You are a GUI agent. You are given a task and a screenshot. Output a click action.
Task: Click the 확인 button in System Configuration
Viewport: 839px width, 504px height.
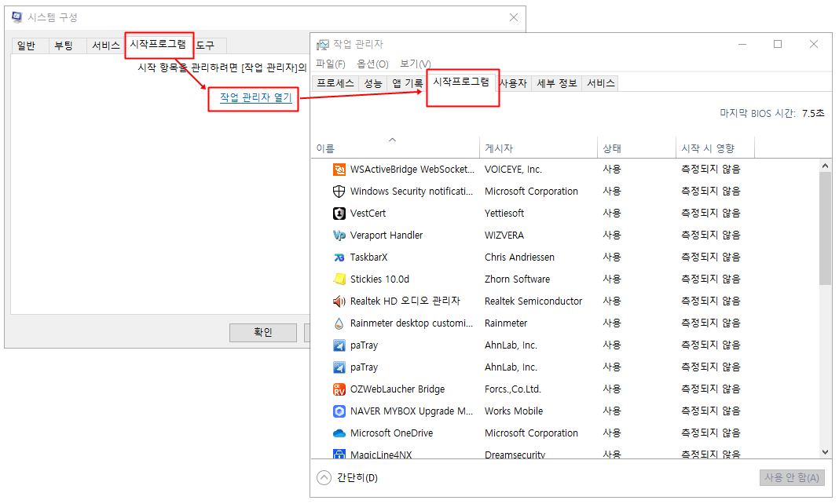point(263,332)
